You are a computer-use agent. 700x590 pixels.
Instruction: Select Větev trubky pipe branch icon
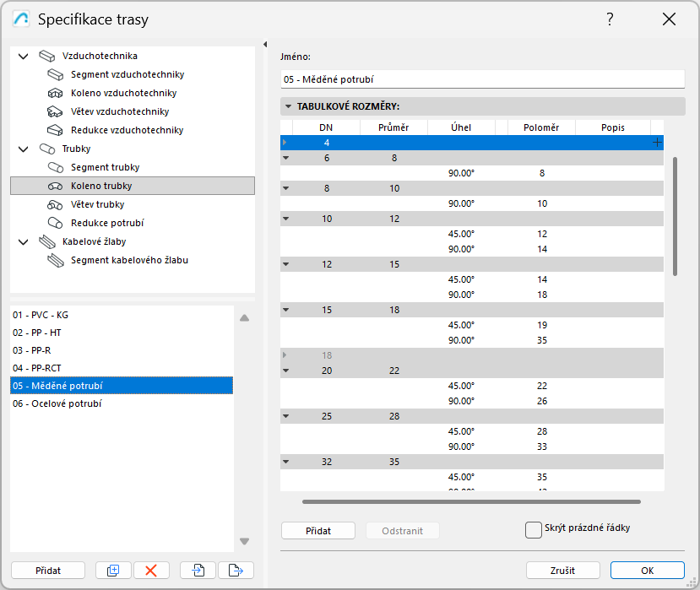(56, 205)
